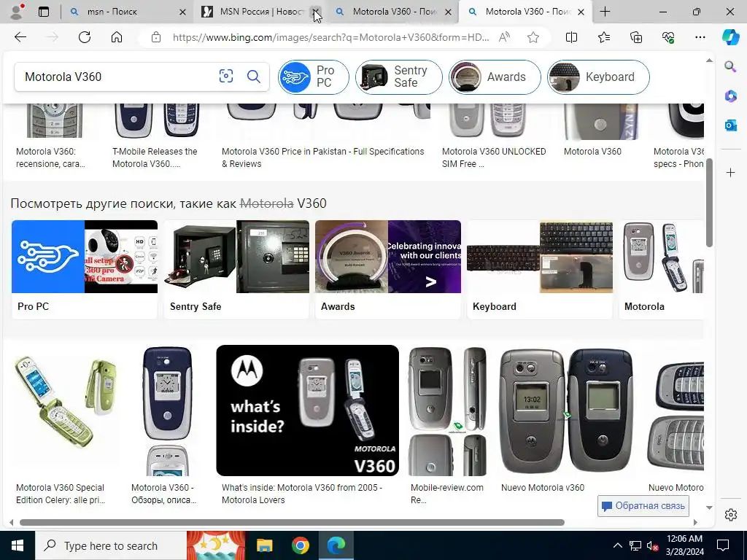This screenshot has width=747, height=560.
Task: Open network status tray icon
Action: [635, 545]
